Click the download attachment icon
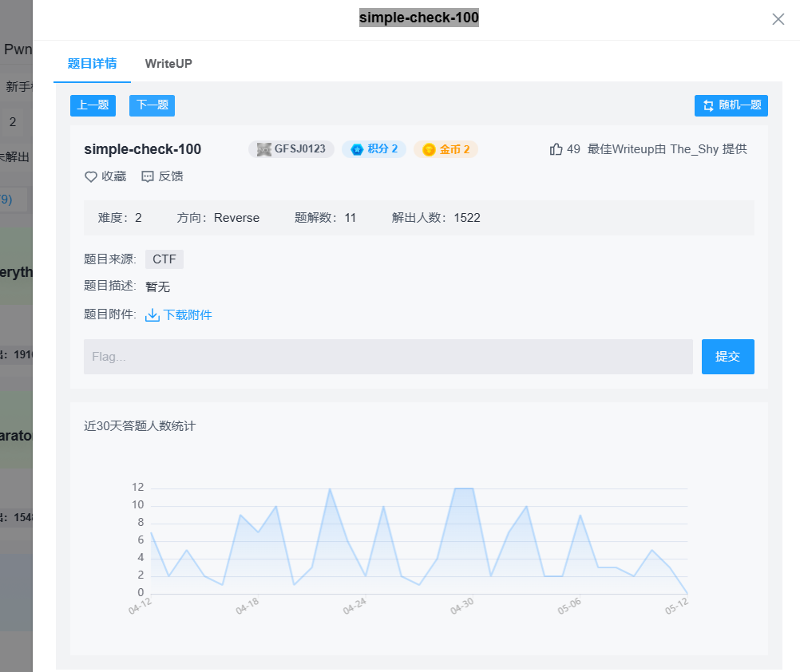This screenshot has height=672, width=800. [152, 315]
